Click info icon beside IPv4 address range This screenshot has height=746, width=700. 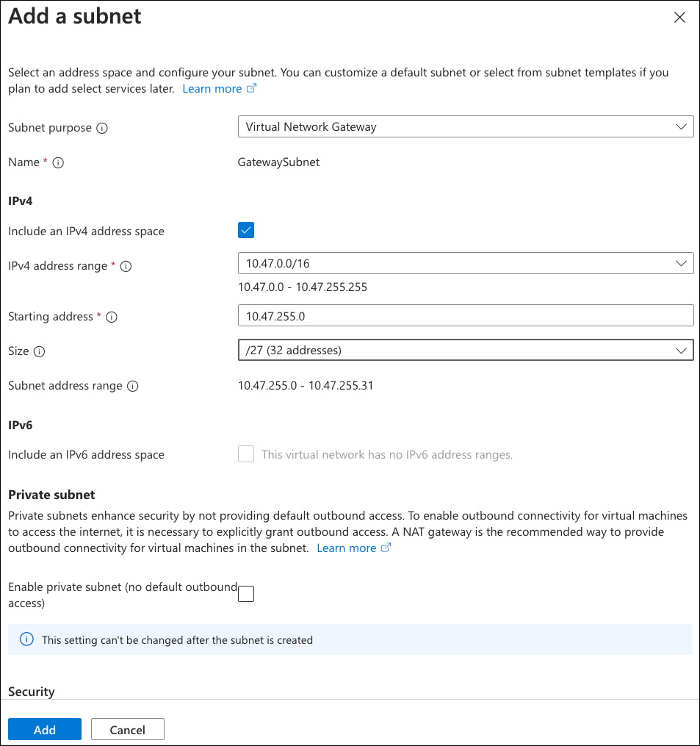126,267
